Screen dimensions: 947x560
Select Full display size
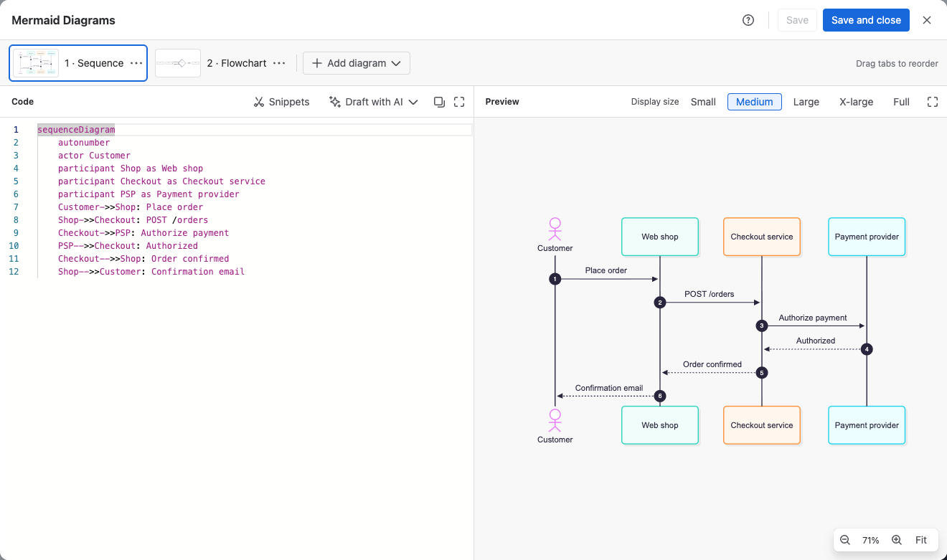[x=902, y=102]
